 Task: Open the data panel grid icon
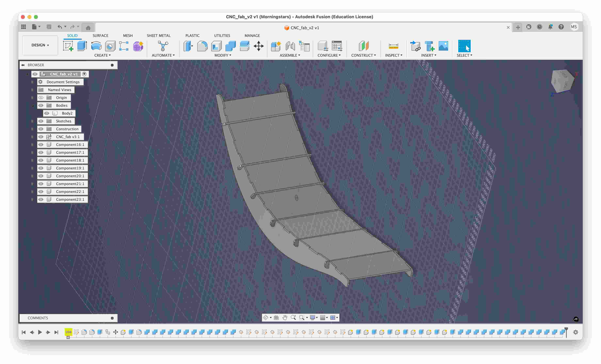[23, 27]
